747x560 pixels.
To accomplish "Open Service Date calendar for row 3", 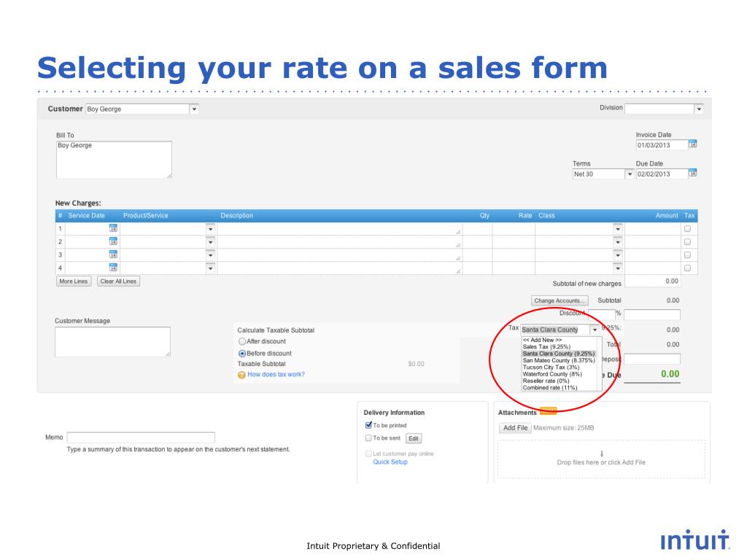I will click(113, 254).
